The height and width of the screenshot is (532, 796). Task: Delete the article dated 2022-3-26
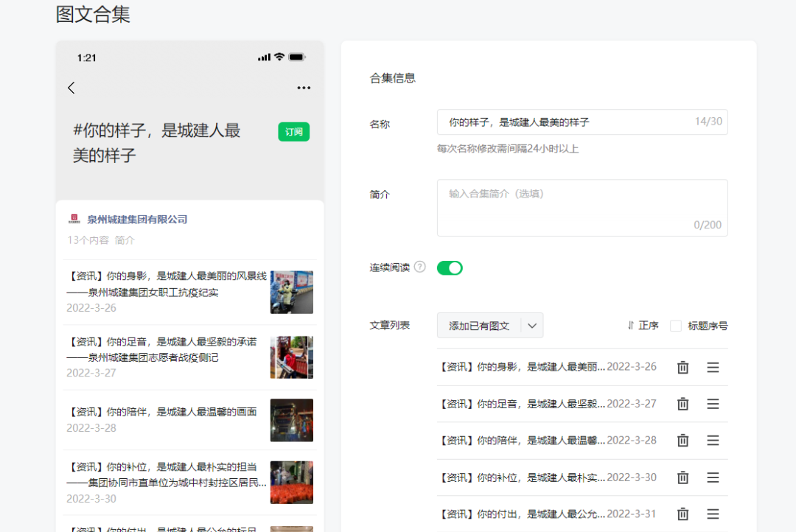(682, 367)
